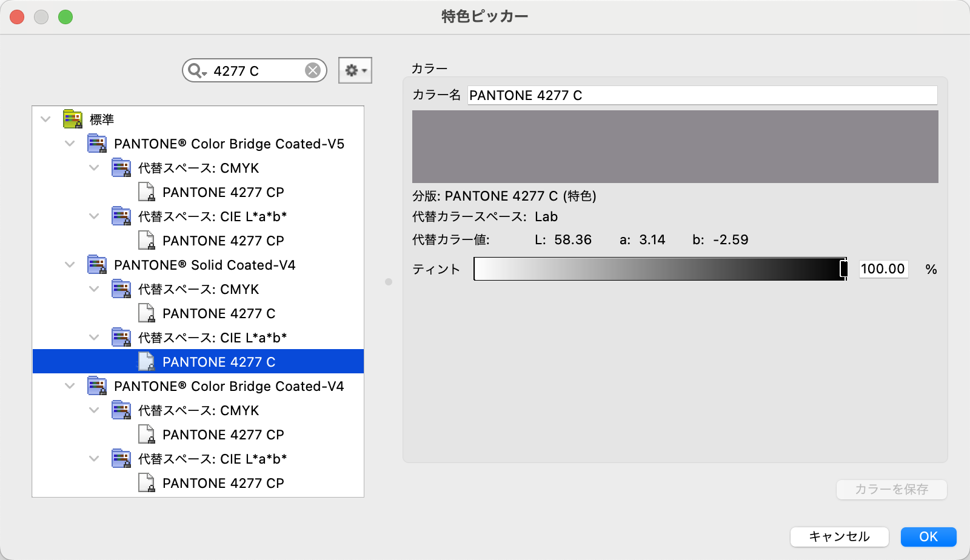
Task: Click CIE L*a*b* folder icon under Coated-V5
Action: [x=121, y=216]
